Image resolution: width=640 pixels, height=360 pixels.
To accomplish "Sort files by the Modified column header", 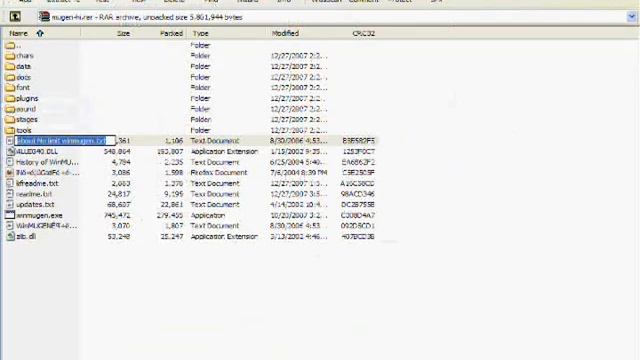I will pyautogui.click(x=285, y=33).
